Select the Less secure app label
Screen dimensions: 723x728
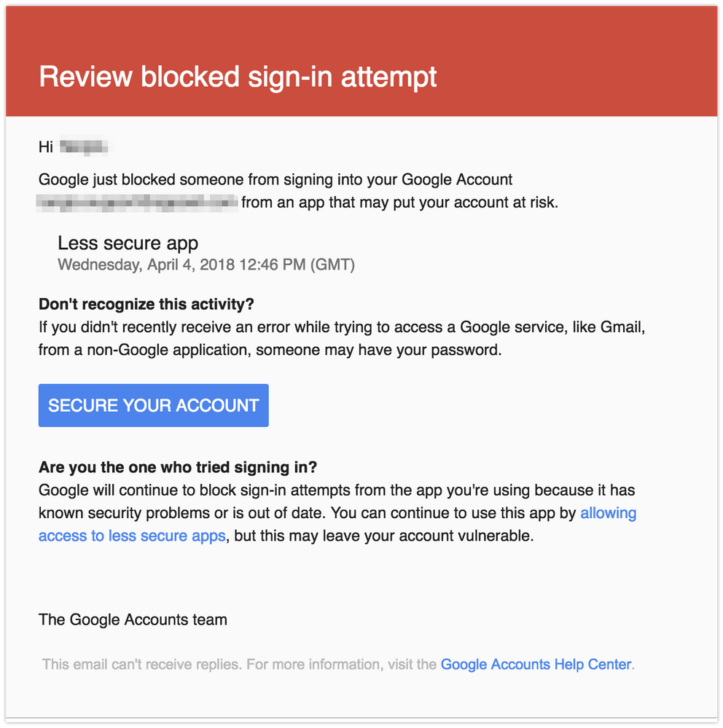128,243
